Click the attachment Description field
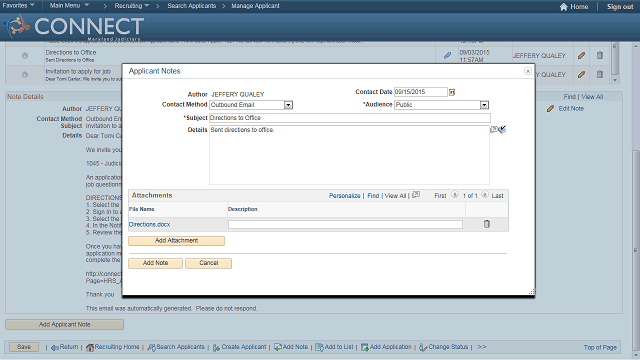The width and height of the screenshot is (640, 360). coord(345,224)
